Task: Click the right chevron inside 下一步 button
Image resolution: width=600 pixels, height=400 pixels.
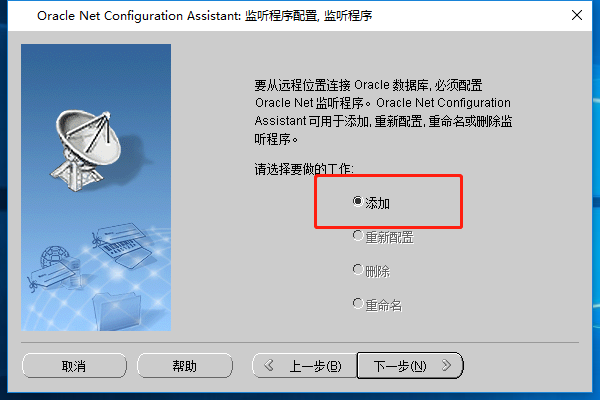Action: coord(446,365)
